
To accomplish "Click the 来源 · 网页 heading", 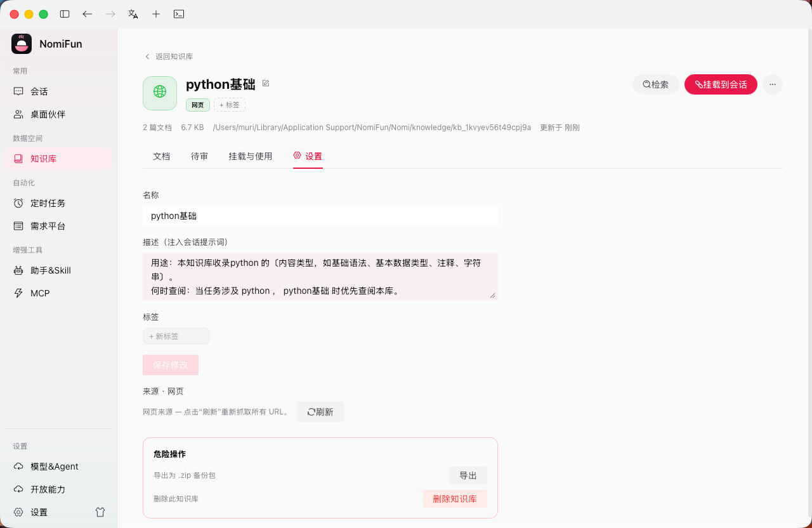I will tap(163, 392).
